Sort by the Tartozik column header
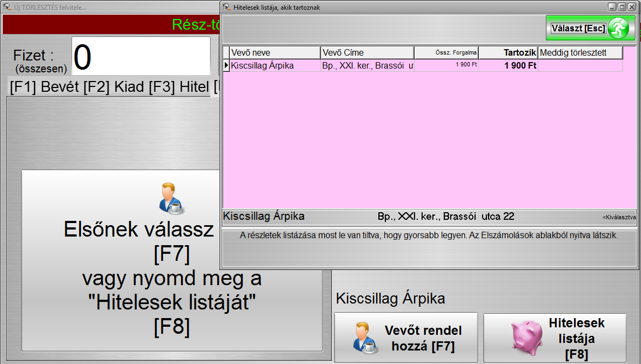This screenshot has width=641, height=364. pyautogui.click(x=508, y=52)
